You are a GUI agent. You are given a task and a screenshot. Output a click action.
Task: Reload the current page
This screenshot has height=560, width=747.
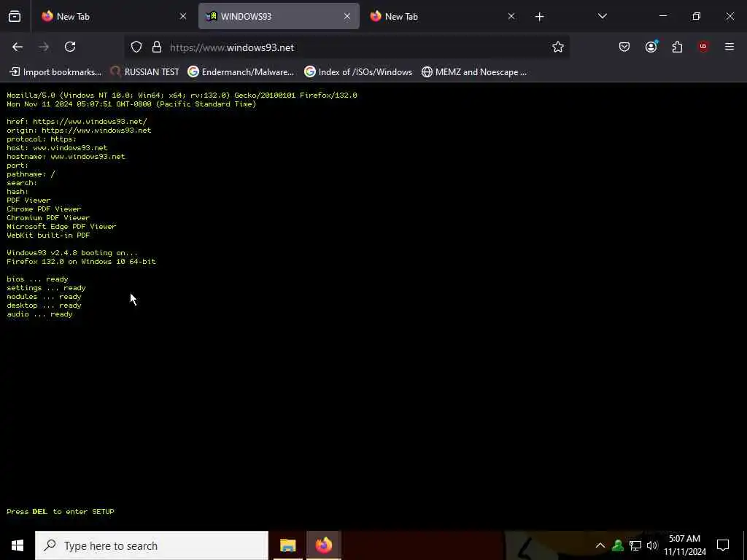70,47
